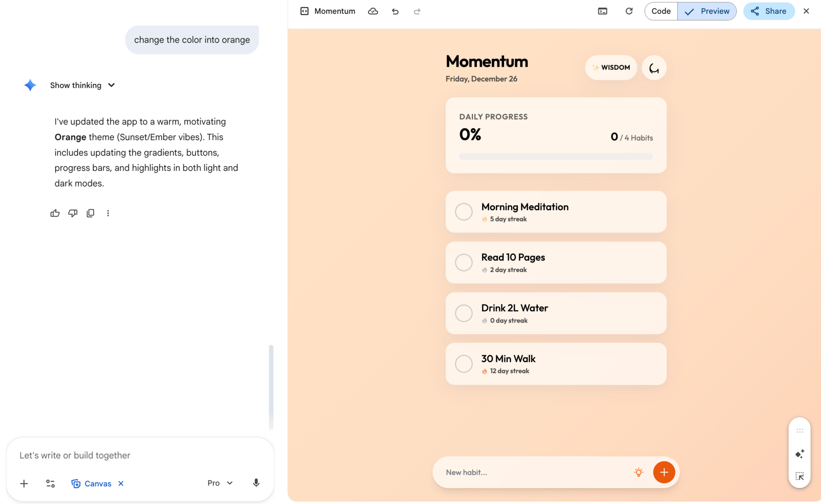Mark Morning Meditation as complete
The image size is (821, 504).
pyautogui.click(x=464, y=212)
